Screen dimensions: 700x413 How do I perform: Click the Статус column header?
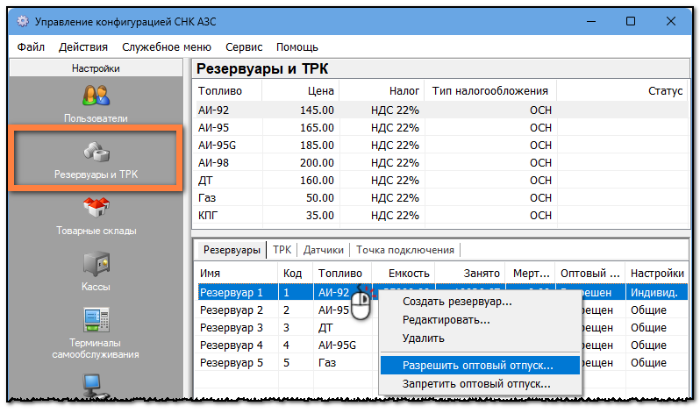pos(622,91)
